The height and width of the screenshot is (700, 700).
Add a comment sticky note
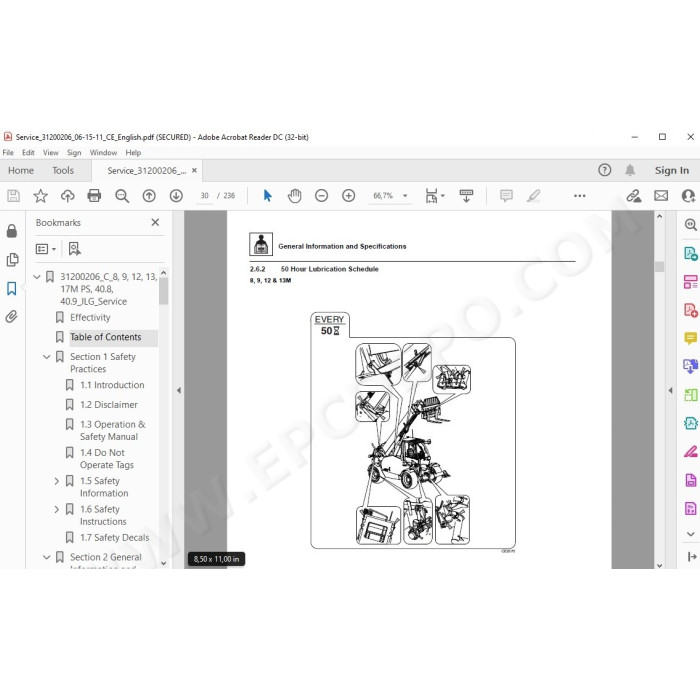tap(506, 196)
